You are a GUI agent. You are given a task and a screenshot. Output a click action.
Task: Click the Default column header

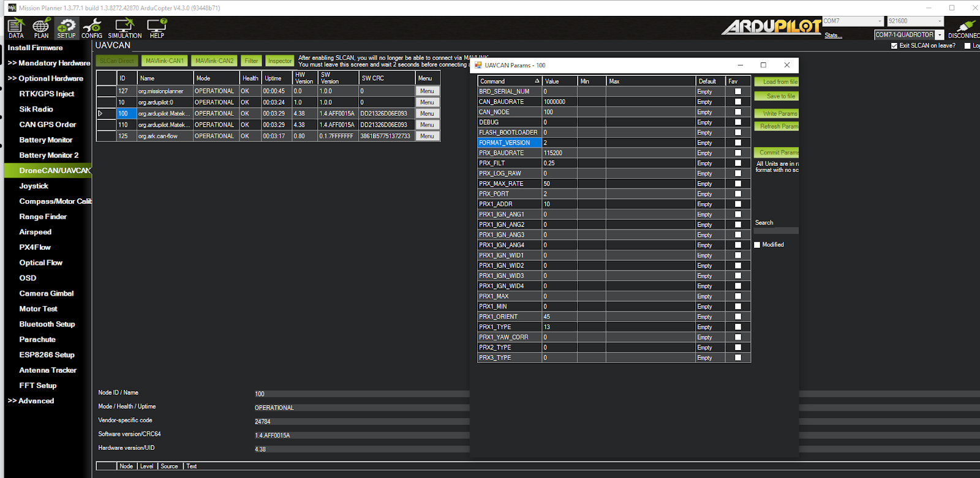click(x=710, y=81)
